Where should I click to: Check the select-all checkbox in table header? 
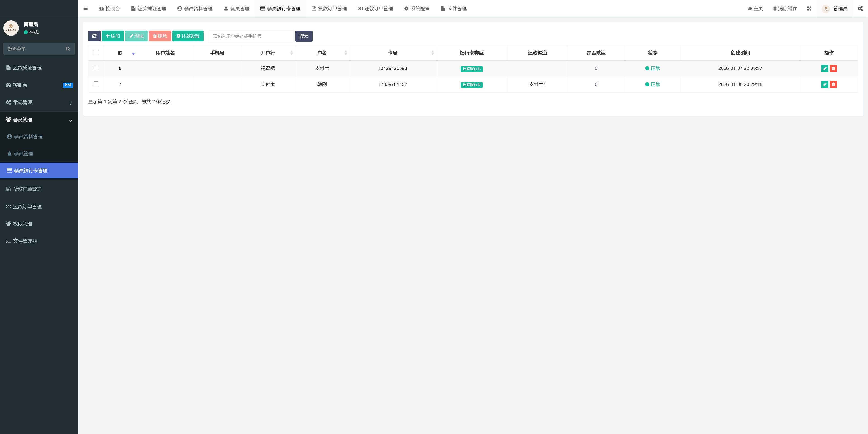[96, 52]
